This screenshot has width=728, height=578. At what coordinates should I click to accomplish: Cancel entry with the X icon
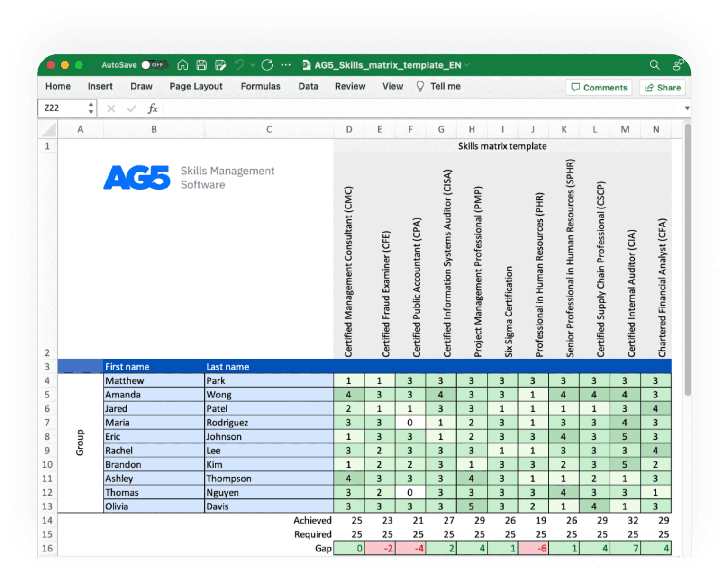[110, 108]
